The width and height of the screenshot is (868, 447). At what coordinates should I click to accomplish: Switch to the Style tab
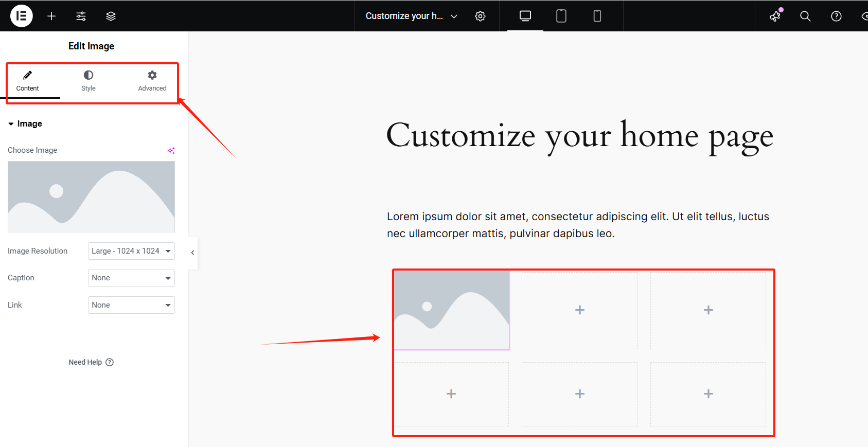click(88, 81)
